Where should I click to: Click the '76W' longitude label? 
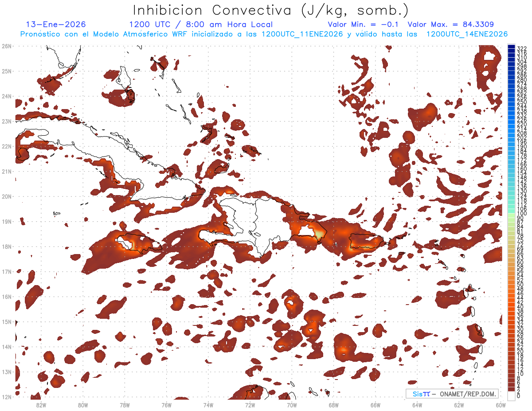point(166,404)
